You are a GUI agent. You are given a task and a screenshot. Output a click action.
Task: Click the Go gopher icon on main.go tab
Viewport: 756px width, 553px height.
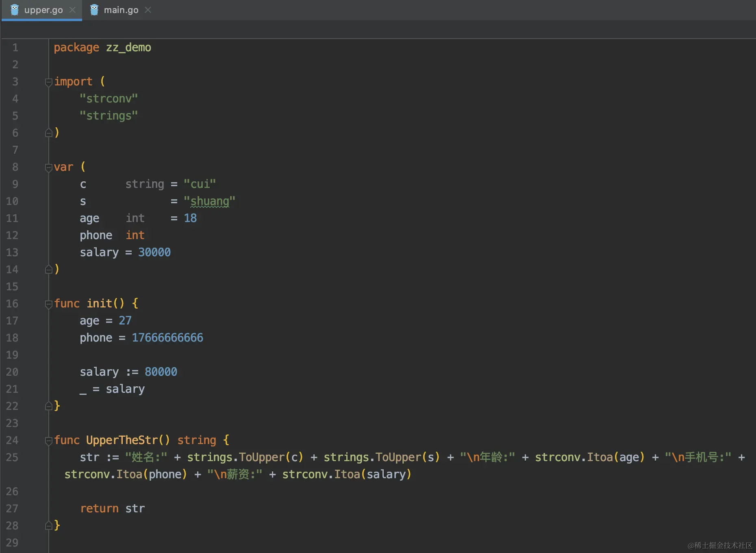click(94, 10)
